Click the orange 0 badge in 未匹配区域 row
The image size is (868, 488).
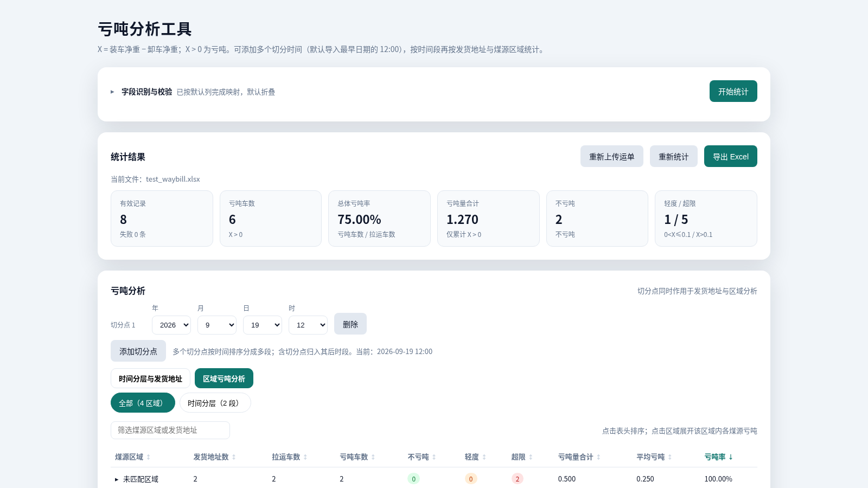(471, 479)
